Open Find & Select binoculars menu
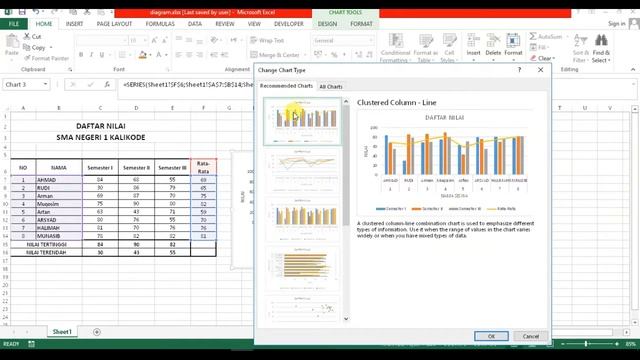Viewport: 640px width, 360px height. pos(601,48)
